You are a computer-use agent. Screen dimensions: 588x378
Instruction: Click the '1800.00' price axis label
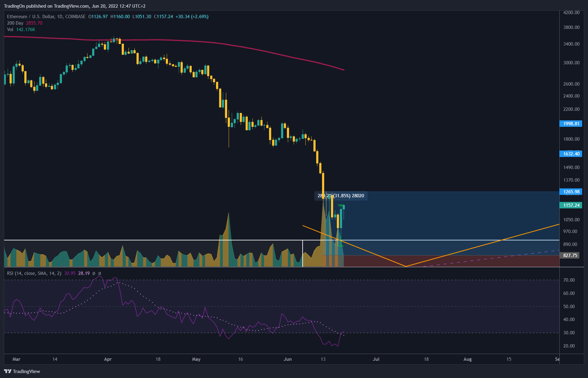[x=571, y=139]
